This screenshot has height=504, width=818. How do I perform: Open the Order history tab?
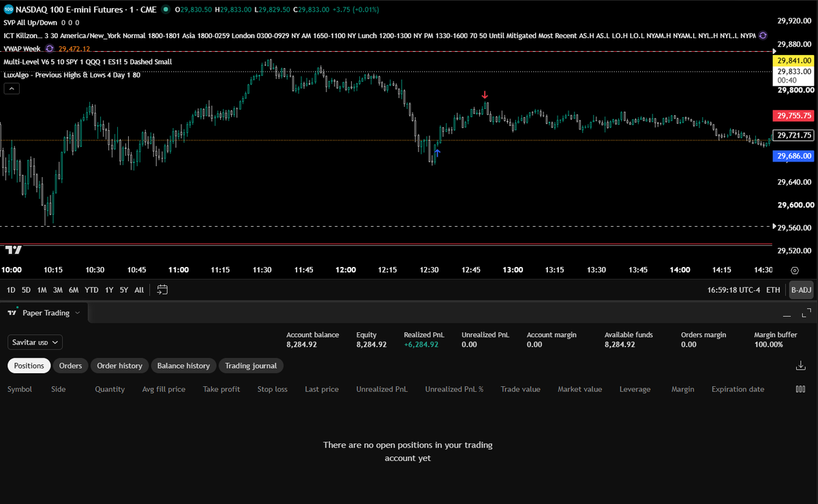point(119,366)
